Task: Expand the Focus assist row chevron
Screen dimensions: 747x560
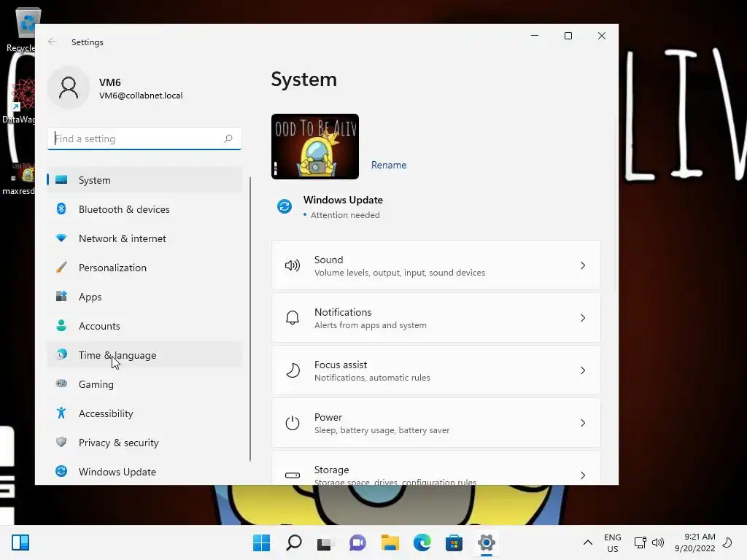Action: [x=583, y=370]
